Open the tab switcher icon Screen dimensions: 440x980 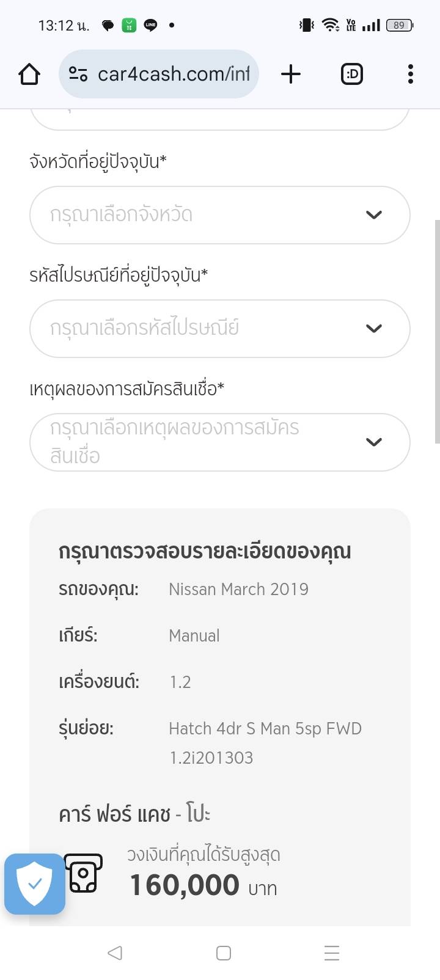coord(351,75)
